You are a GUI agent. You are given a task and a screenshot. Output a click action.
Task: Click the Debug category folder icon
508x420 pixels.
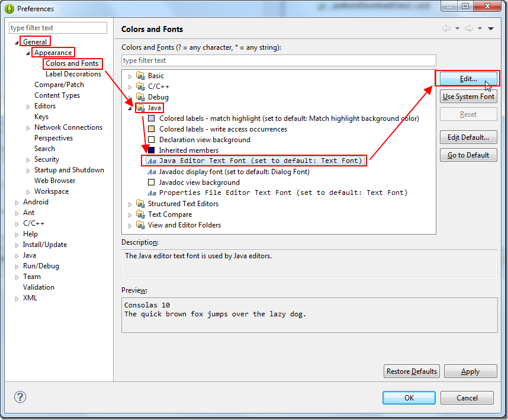pyautogui.click(x=140, y=97)
